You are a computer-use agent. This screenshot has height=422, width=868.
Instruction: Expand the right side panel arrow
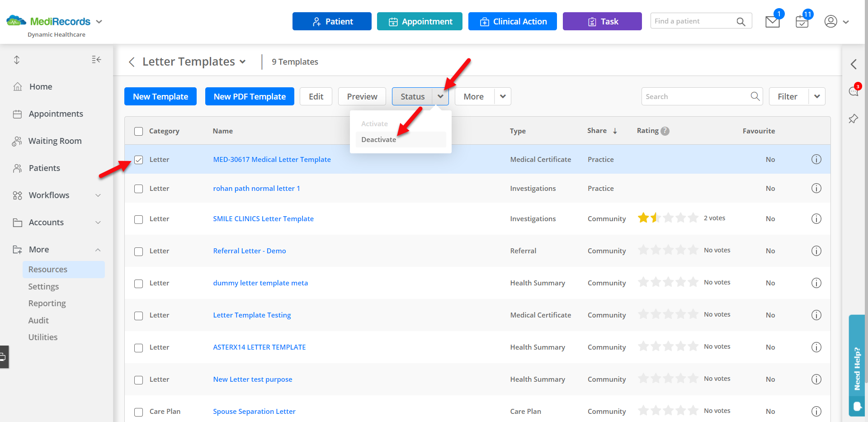click(854, 64)
